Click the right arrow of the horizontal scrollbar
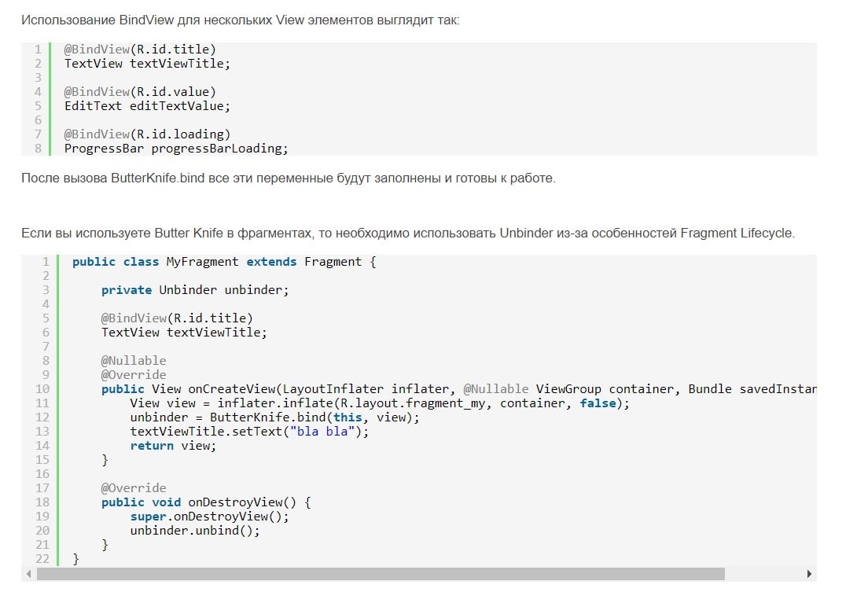Viewport: 868px width, 592px height. [x=809, y=574]
